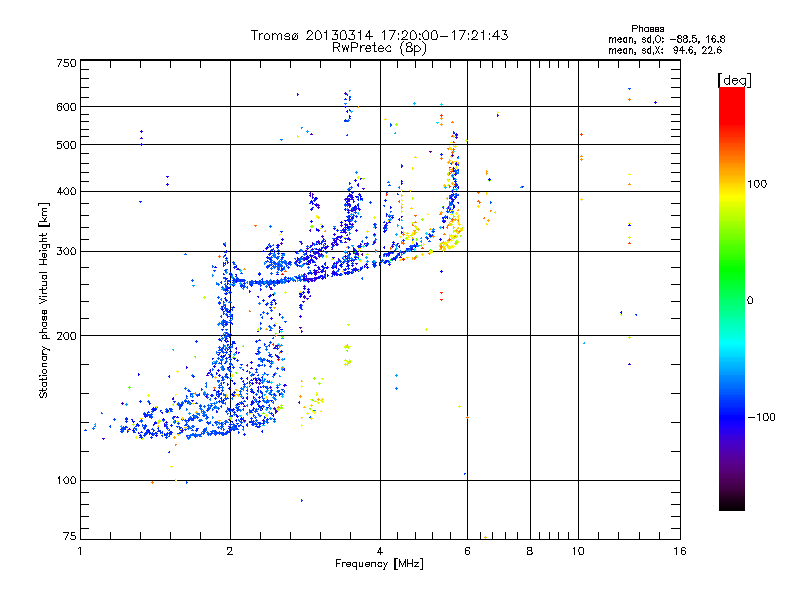This screenshot has height=600, width=800.
Task: Click the frequency axis tick "8"
Action: pos(530,551)
